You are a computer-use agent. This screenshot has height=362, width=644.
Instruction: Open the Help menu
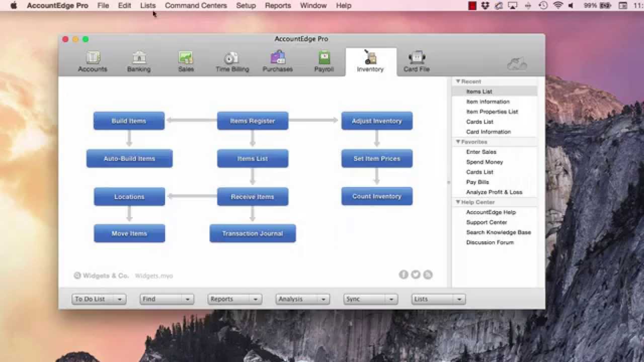(x=344, y=6)
